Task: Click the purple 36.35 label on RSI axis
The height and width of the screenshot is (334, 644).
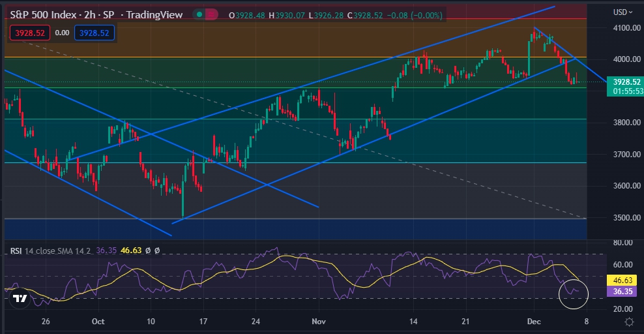Action: (x=622, y=292)
